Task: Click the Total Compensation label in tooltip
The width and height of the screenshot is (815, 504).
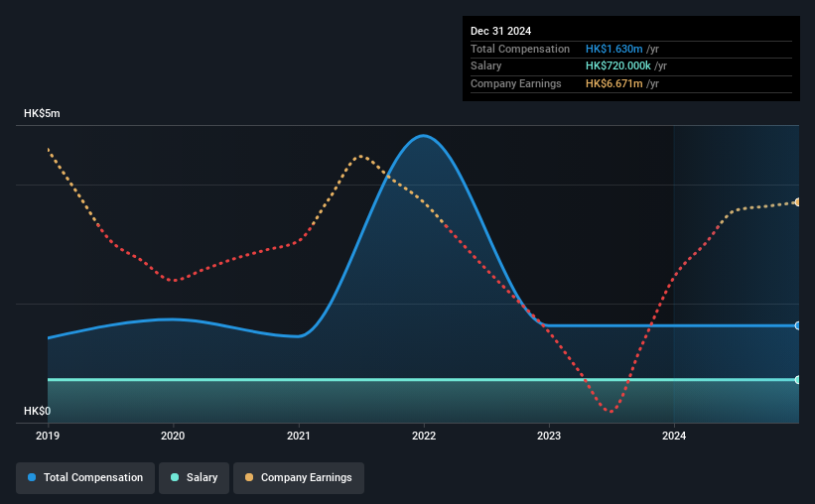Action: coord(520,49)
